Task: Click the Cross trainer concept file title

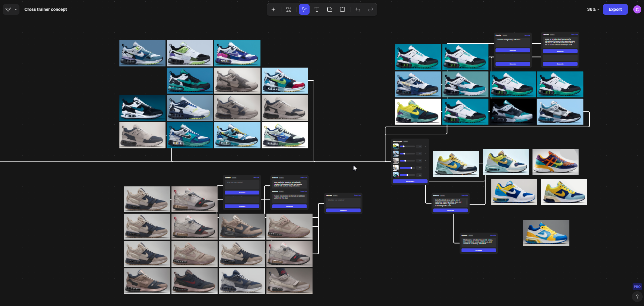Action: click(x=46, y=9)
